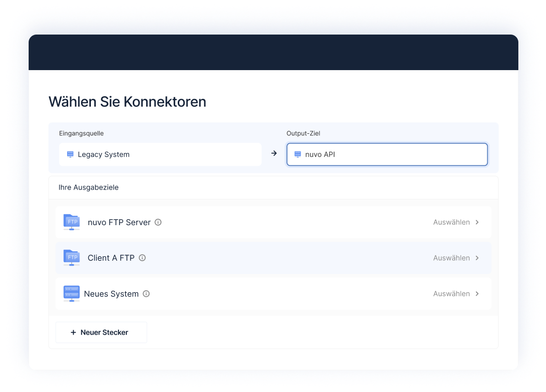Click arrow between input source and output target
Viewport: 546px width, 392px height.
tap(274, 153)
